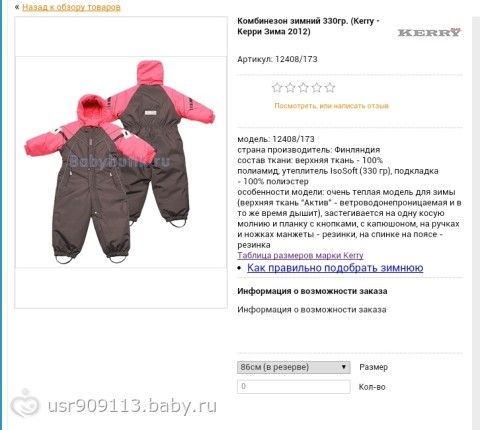
Task: Click the pink snowsuit product image
Action: click(x=121, y=162)
